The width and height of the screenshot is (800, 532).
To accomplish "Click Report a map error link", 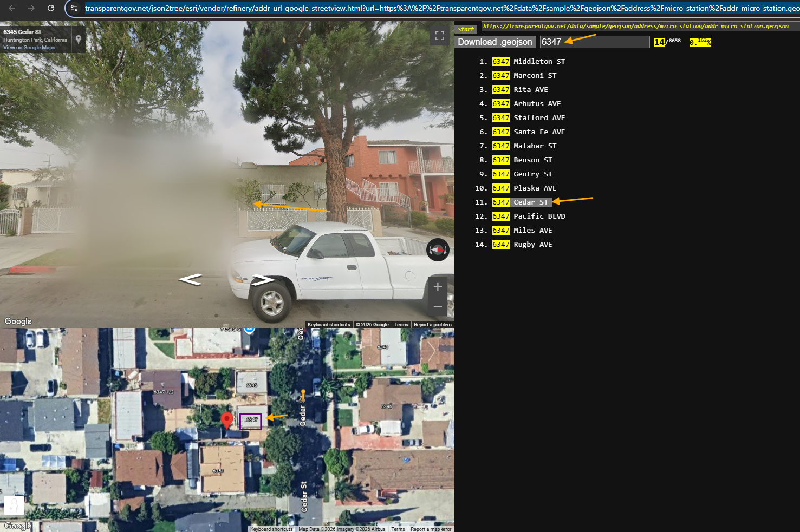I will [x=431, y=529].
